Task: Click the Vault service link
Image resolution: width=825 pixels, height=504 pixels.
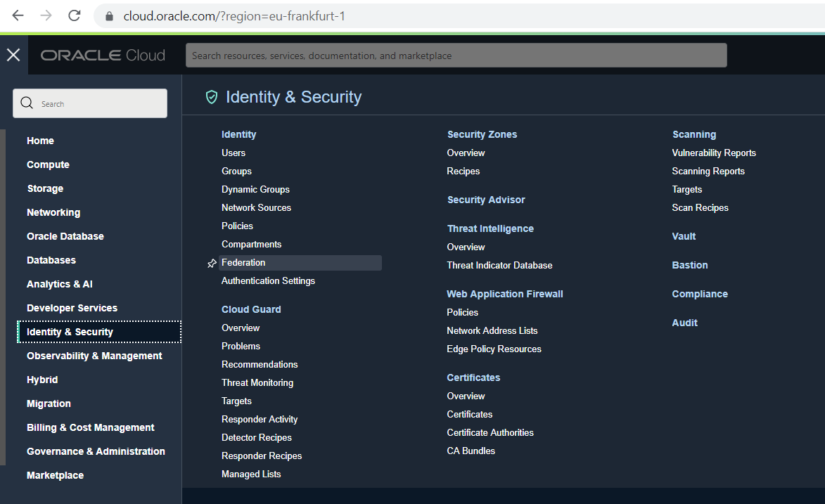Action: [684, 236]
